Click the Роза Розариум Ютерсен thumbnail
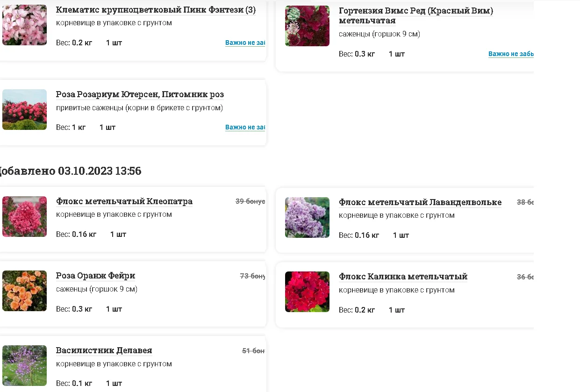 point(24,109)
